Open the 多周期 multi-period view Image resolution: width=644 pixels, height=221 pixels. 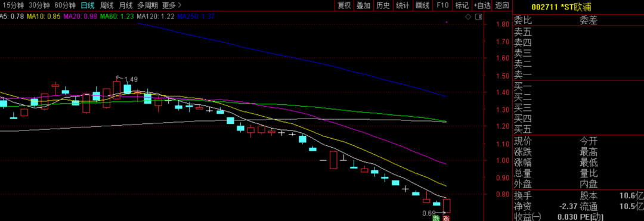(147, 5)
